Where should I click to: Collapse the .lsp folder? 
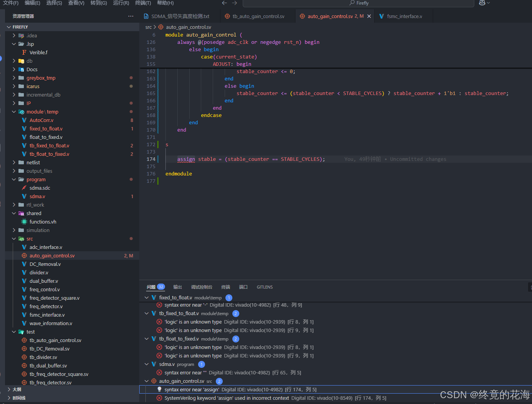click(x=14, y=44)
